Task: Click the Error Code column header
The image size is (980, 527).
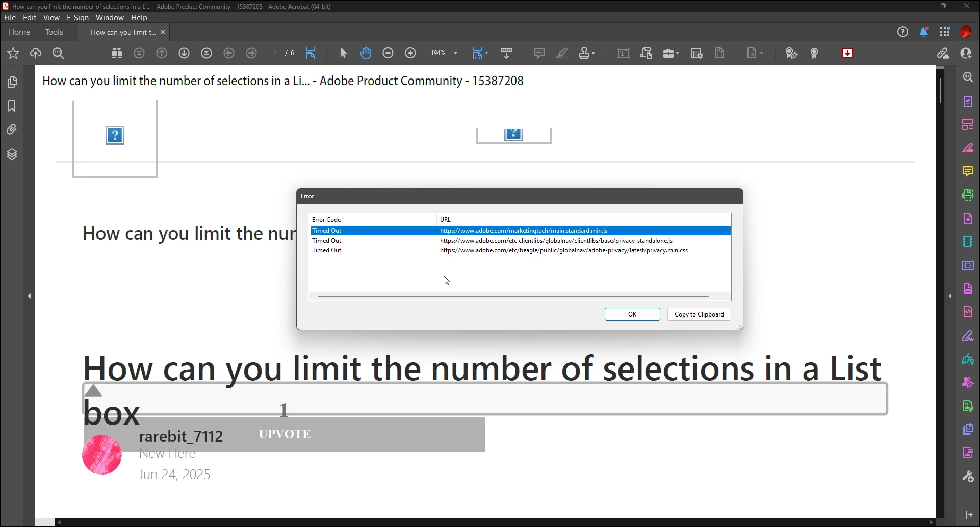Action: click(326, 220)
